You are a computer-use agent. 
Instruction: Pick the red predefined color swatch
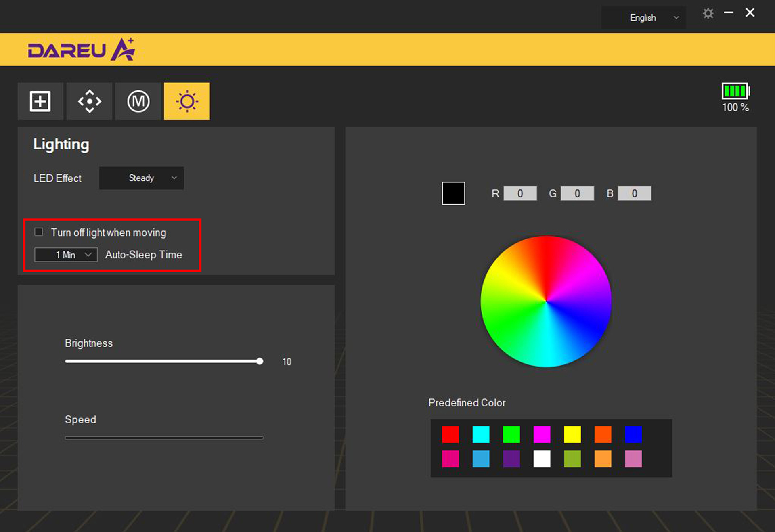[x=450, y=434]
